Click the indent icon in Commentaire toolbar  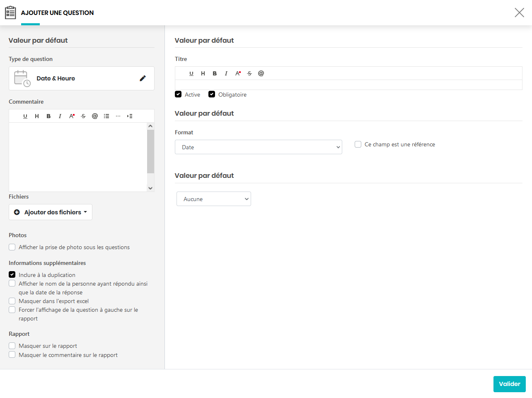(130, 116)
